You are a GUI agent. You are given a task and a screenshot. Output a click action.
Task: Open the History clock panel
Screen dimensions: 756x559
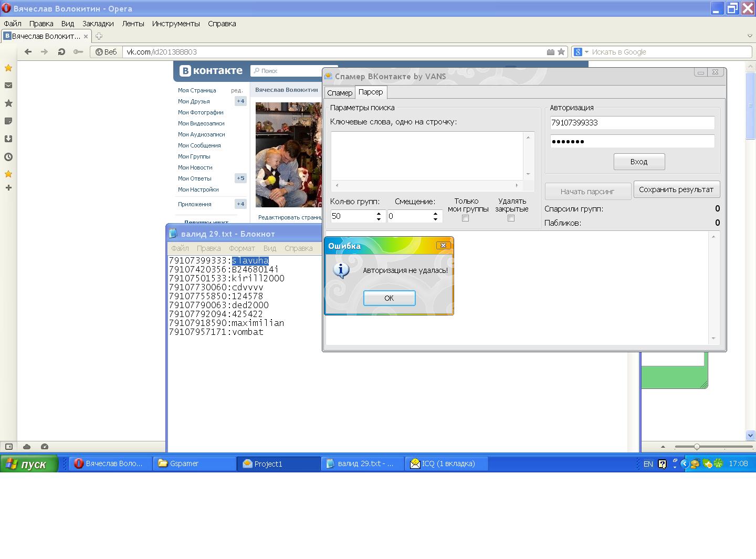tap(8, 157)
